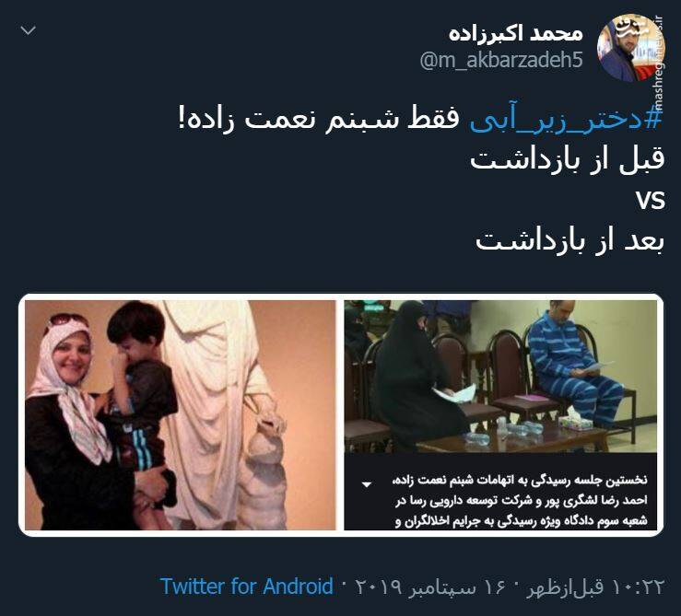Click the ۱۶ سپتامبر ۲۰۱۹ date
This screenshot has height=616, width=681.
click(431, 587)
